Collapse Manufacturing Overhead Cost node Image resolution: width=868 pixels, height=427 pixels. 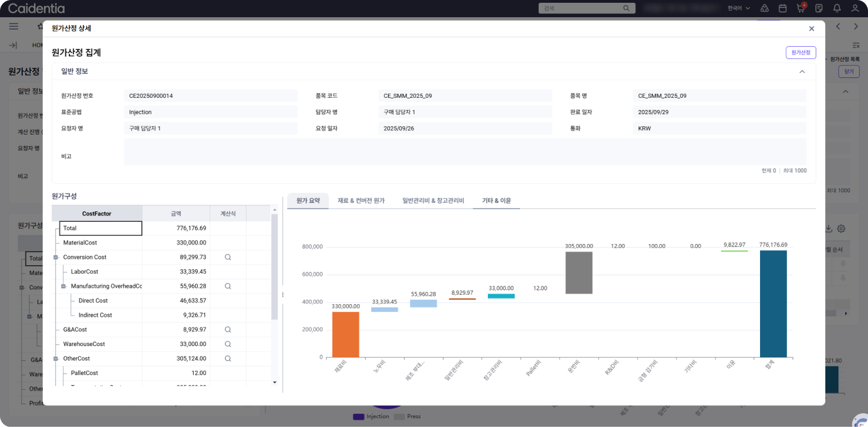point(63,286)
